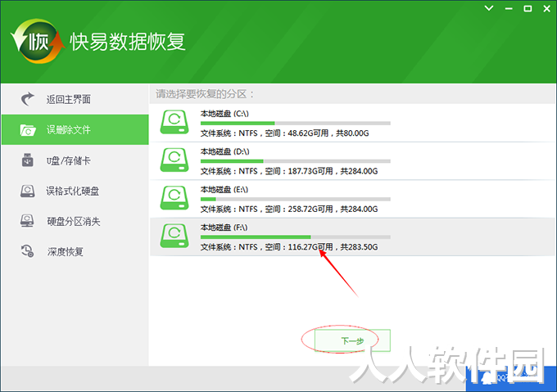Select the 本地磁盘 (D:\) label
The image size is (557, 392).
pos(225,151)
